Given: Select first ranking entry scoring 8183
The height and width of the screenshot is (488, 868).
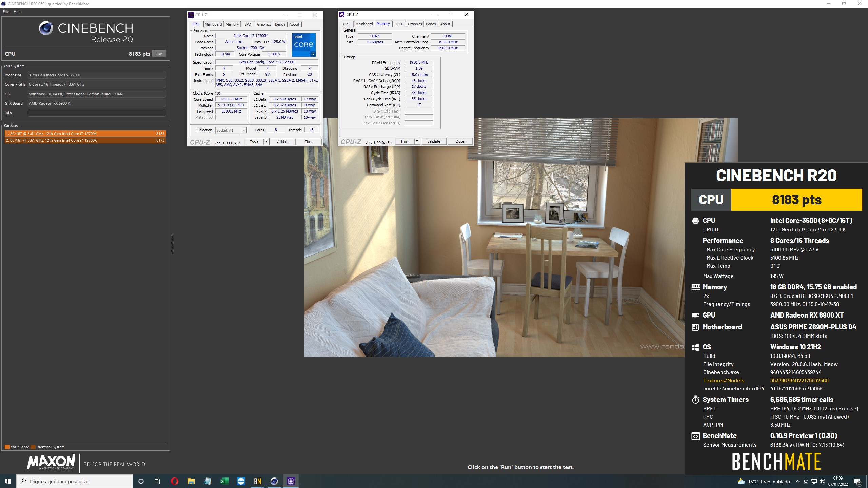Looking at the screenshot, I should [x=85, y=134].
